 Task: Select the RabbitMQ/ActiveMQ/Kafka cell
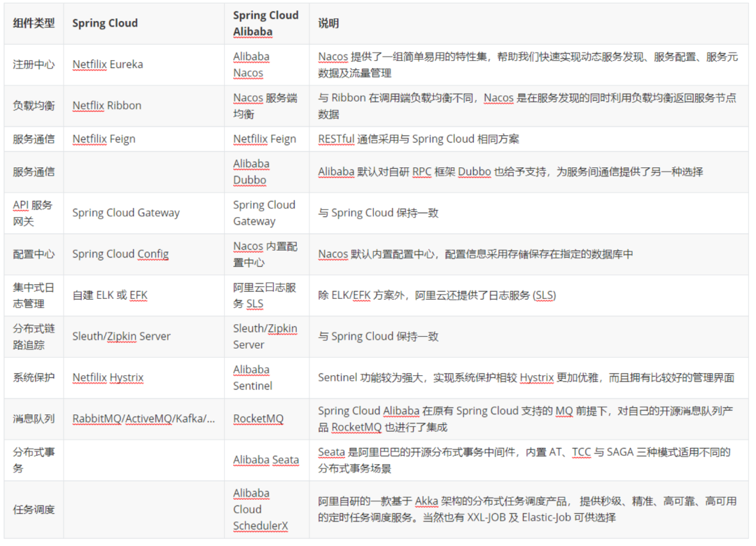coord(143,419)
